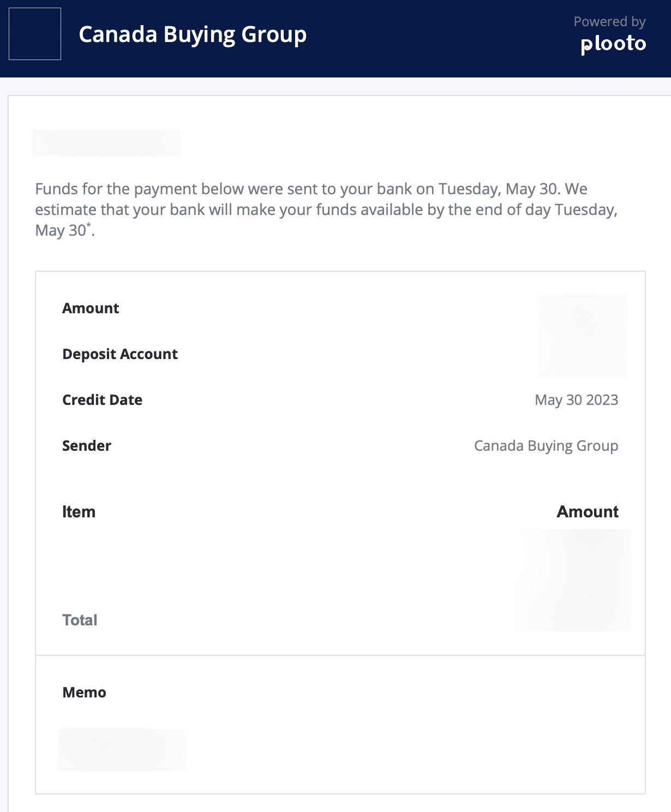Click the plooto logo
The height and width of the screenshot is (812, 671).
click(x=613, y=44)
